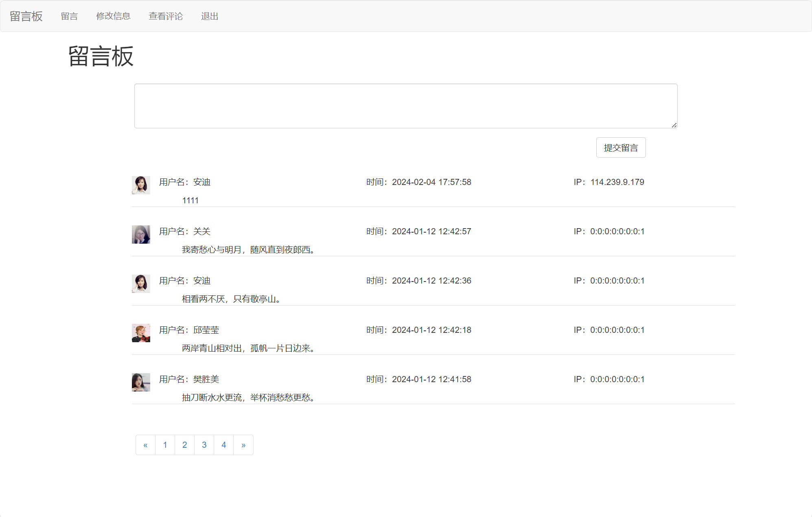Image resolution: width=812 pixels, height=517 pixels.
Task: Click the large 留言板 page heading
Action: coord(101,56)
